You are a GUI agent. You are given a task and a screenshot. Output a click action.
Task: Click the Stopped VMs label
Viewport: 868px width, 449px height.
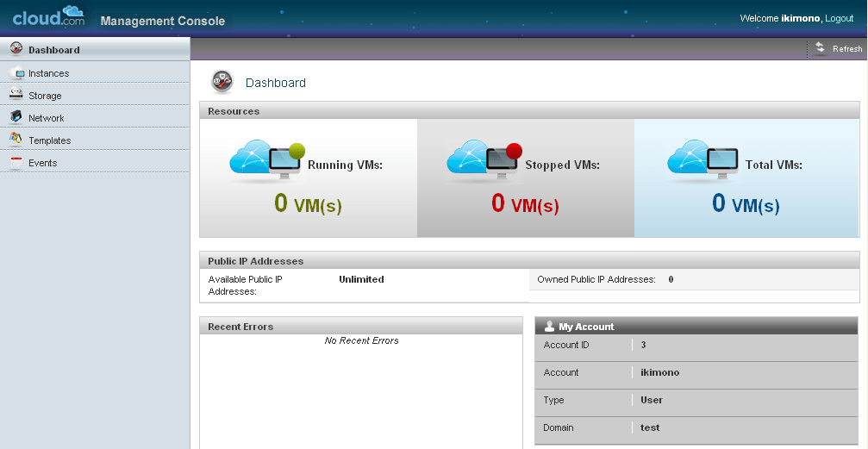562,165
